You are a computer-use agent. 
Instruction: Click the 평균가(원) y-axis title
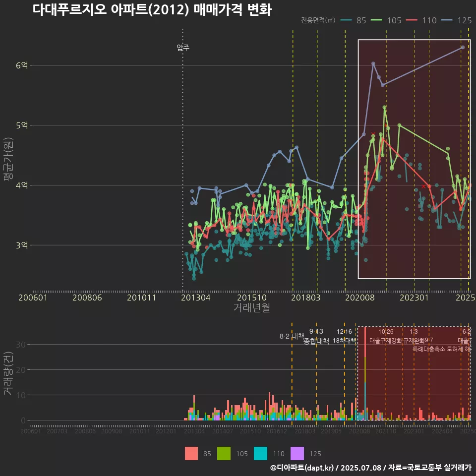pos(8,159)
